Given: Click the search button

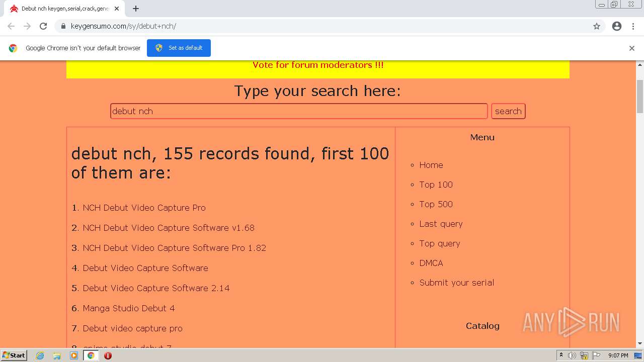Looking at the screenshot, I should point(508,111).
